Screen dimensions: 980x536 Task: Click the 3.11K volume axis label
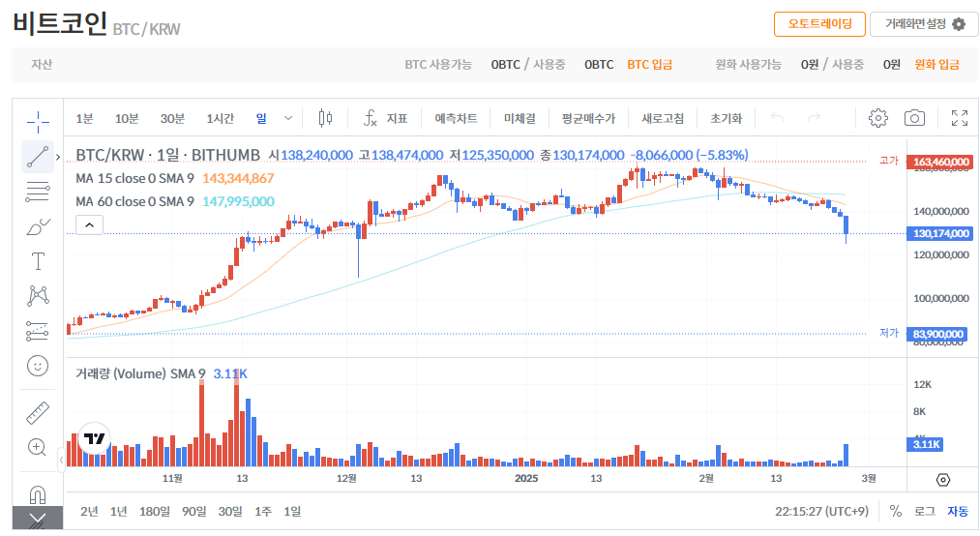925,444
